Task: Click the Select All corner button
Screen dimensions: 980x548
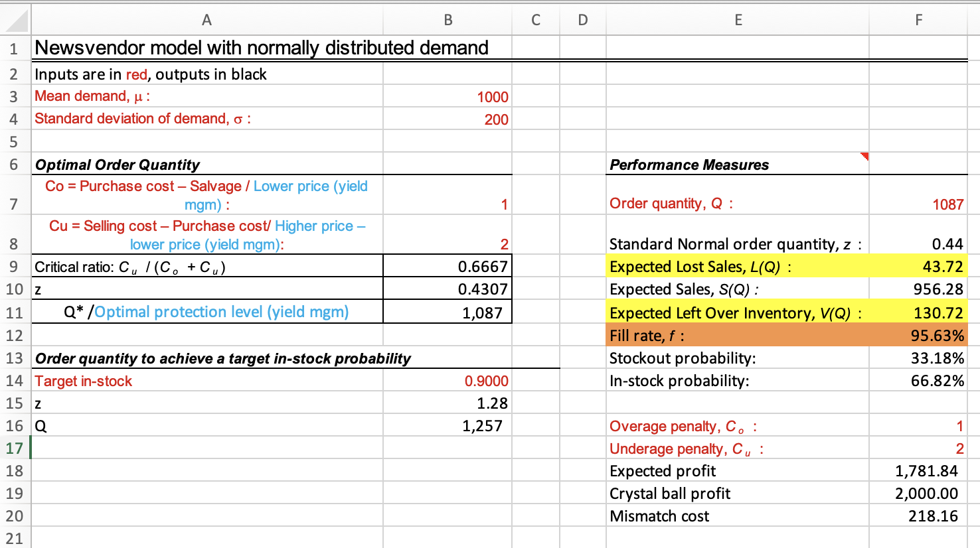Action: pos(15,20)
